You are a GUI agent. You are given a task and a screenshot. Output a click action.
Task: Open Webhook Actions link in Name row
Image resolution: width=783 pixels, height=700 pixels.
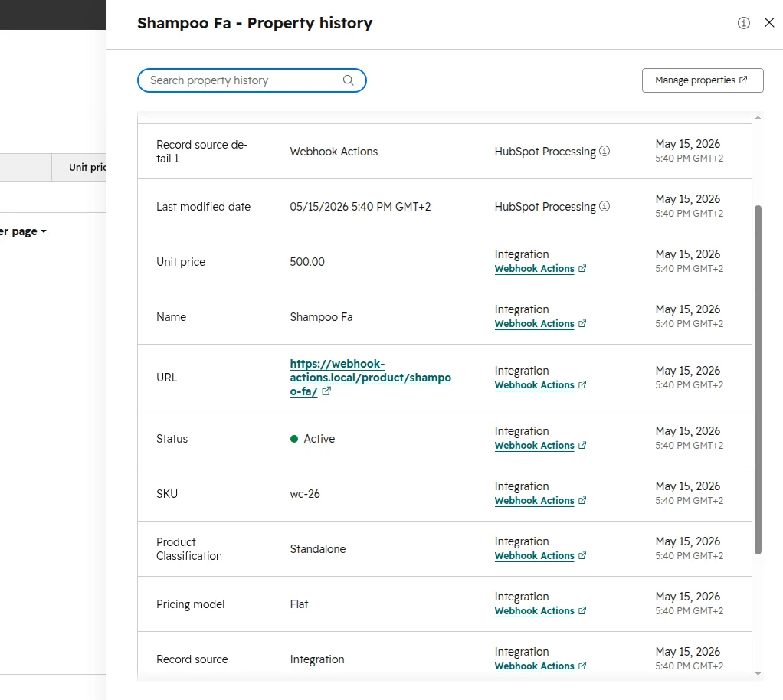534,323
